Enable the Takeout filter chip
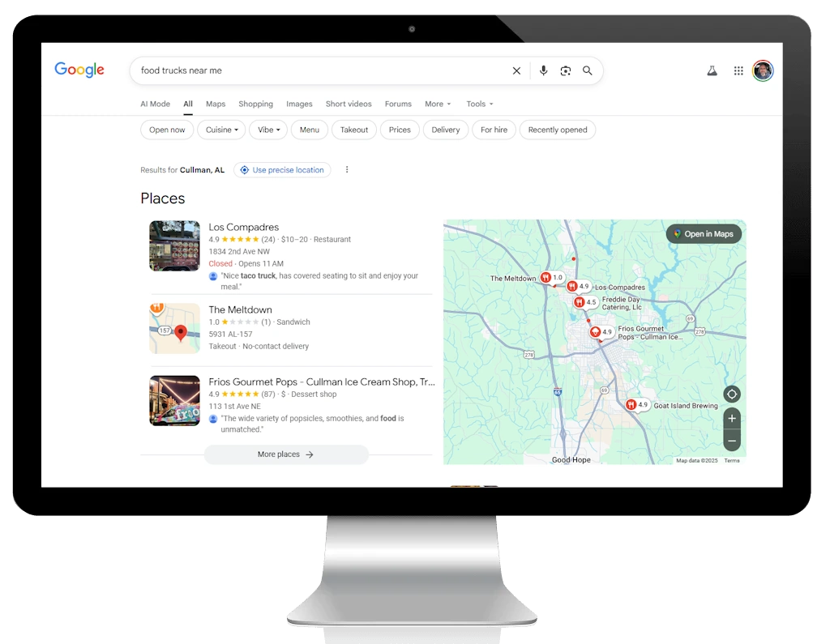Viewport: 830px width, 644px height. pos(354,130)
